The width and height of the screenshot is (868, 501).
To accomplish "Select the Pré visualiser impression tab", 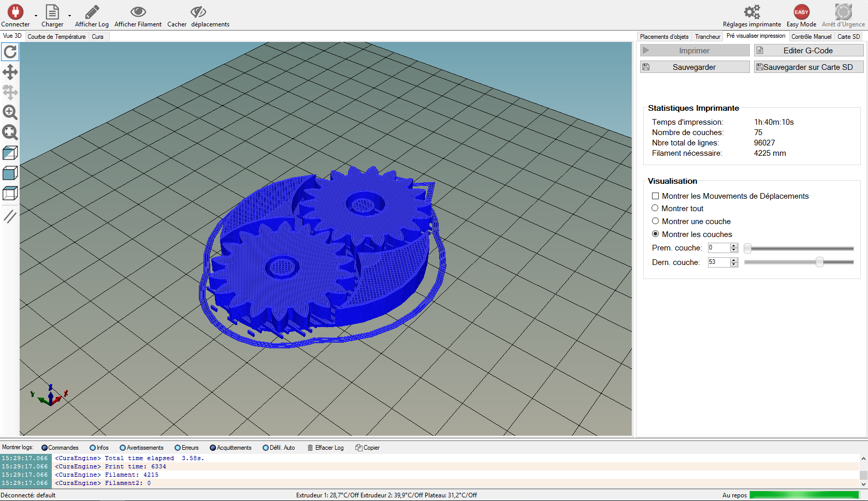I will point(756,36).
